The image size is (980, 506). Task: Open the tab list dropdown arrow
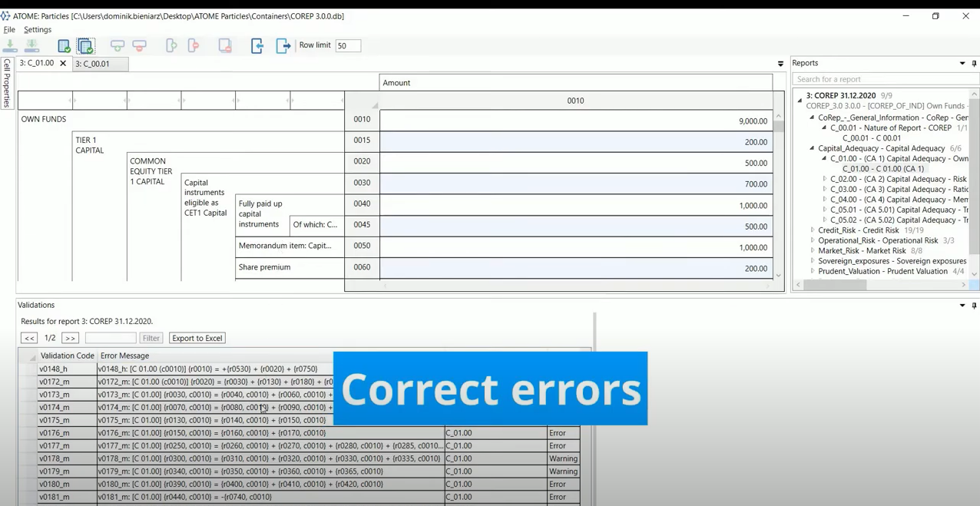[780, 64]
